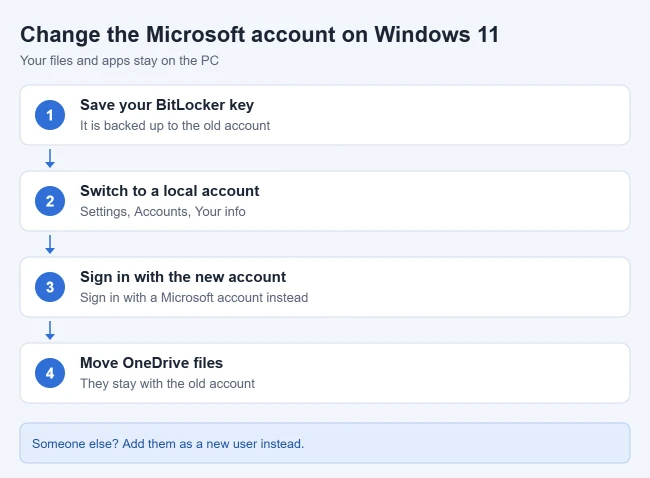
Task: Select the "Switch to a local account" heading
Action: click(170, 191)
